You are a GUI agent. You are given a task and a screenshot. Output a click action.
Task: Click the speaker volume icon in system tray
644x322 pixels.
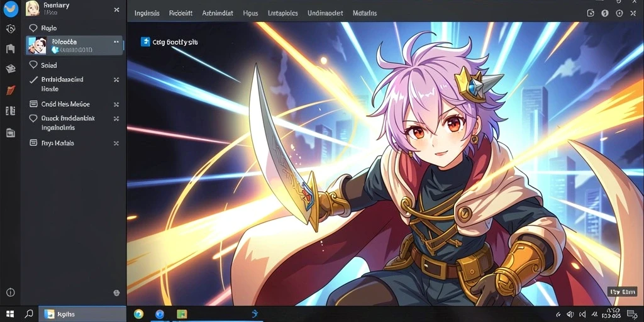(x=570, y=314)
